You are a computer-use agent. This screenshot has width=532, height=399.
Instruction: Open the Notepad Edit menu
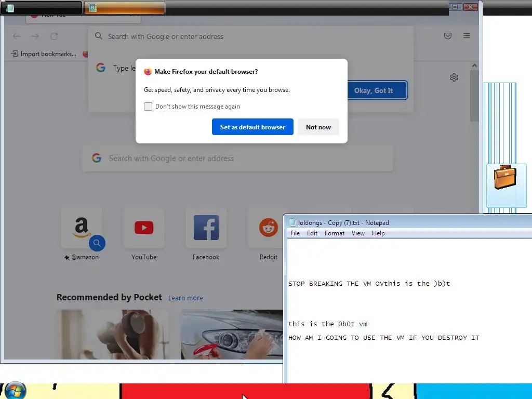click(312, 233)
